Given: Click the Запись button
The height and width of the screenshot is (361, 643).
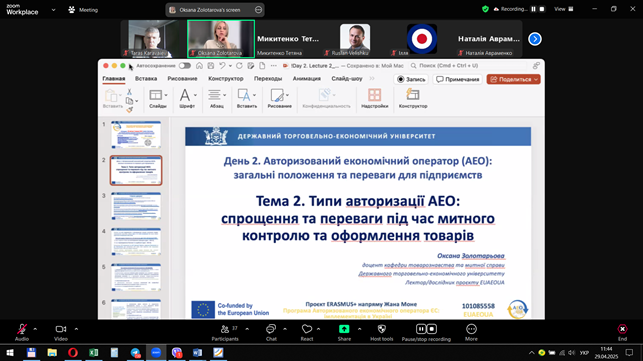Looking at the screenshot, I should pyautogui.click(x=411, y=79).
